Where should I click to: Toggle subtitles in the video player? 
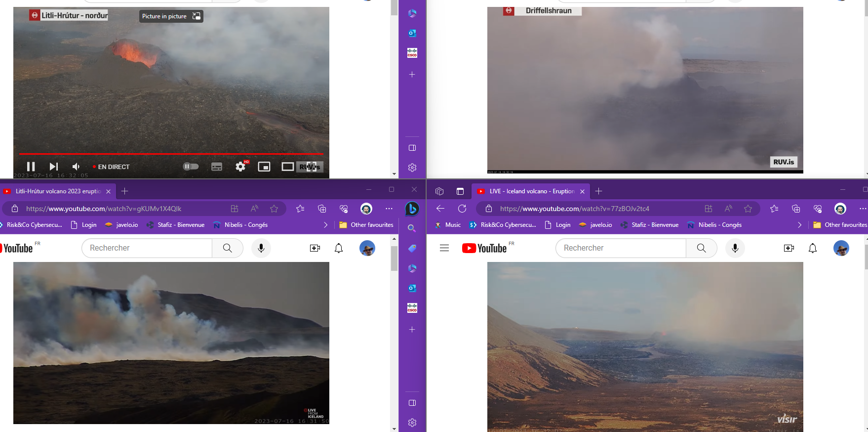[x=217, y=167]
